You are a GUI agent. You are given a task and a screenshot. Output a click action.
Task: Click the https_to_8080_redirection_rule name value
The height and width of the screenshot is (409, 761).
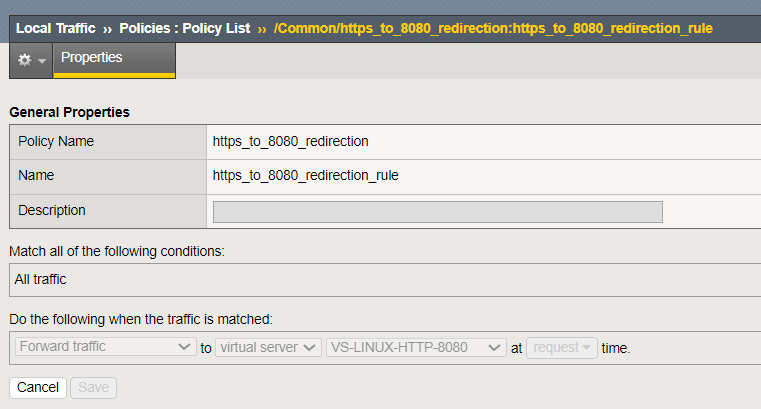point(306,175)
